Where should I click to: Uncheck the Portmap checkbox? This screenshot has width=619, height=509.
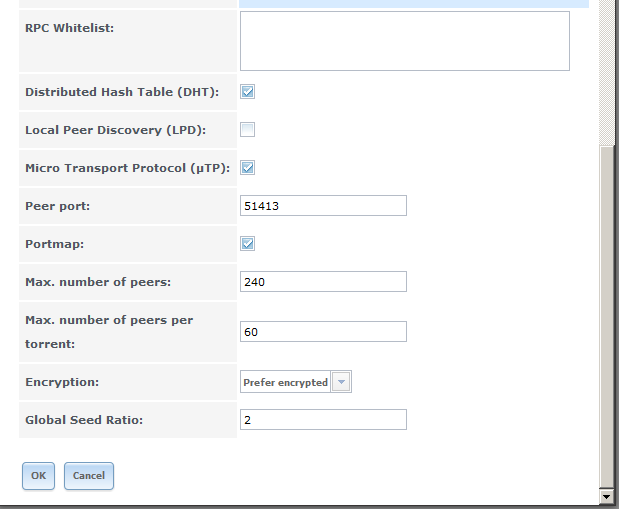click(248, 244)
